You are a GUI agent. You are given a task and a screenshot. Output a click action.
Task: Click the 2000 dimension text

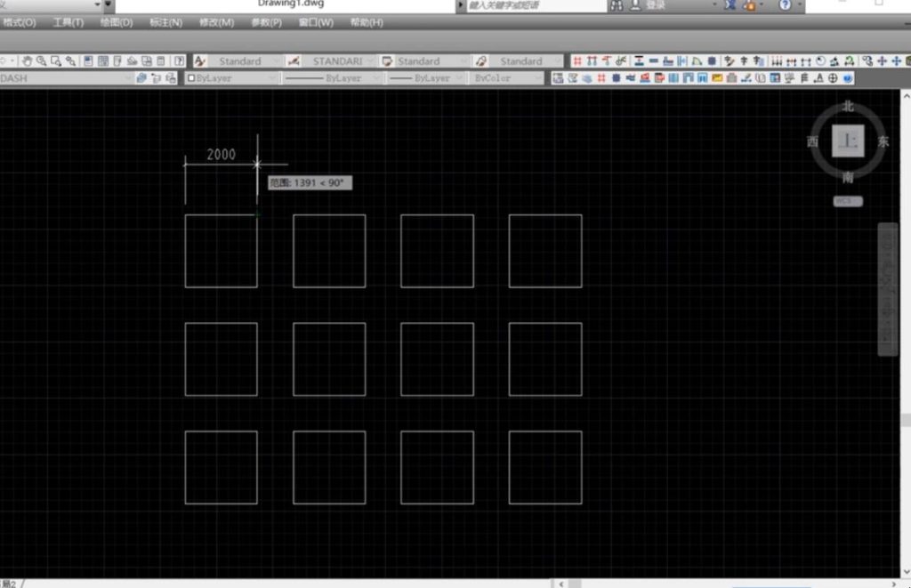click(221, 154)
